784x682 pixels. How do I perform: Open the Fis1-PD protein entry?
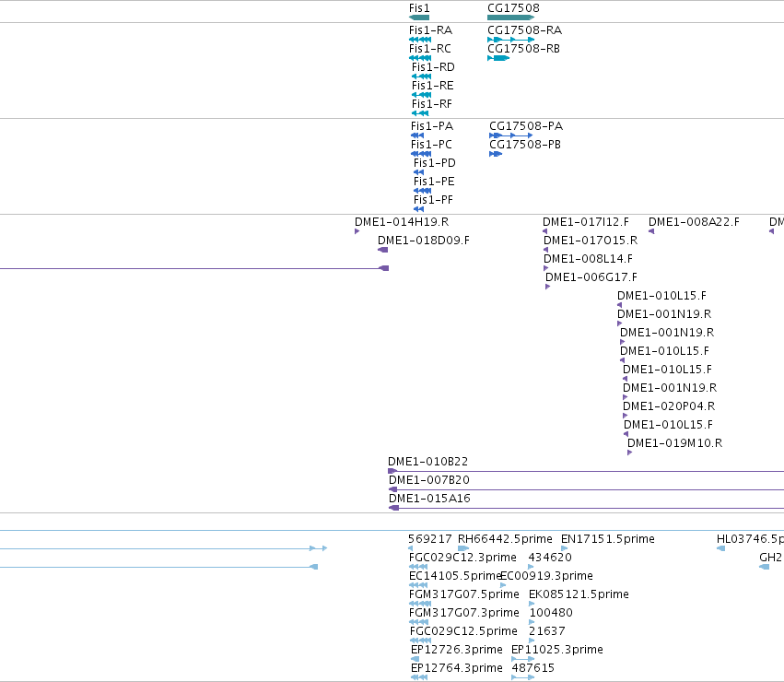[x=435, y=163]
